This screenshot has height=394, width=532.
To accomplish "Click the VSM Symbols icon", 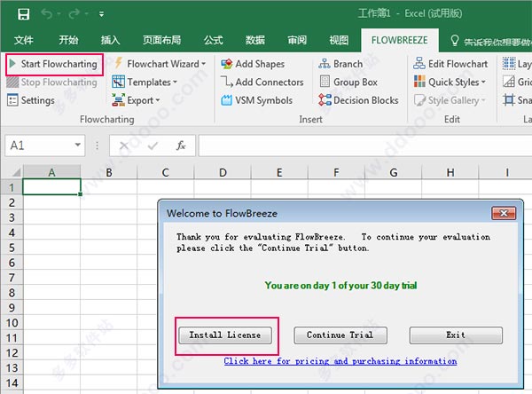I will pos(227,100).
